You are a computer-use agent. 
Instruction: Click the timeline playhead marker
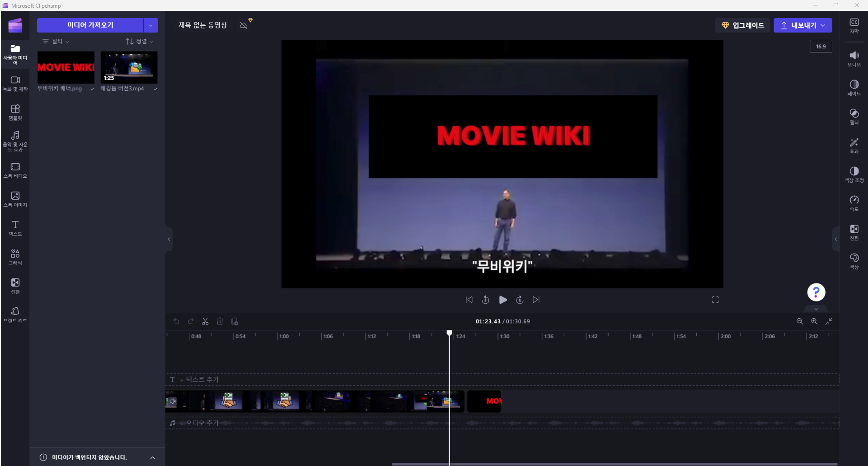pyautogui.click(x=449, y=333)
